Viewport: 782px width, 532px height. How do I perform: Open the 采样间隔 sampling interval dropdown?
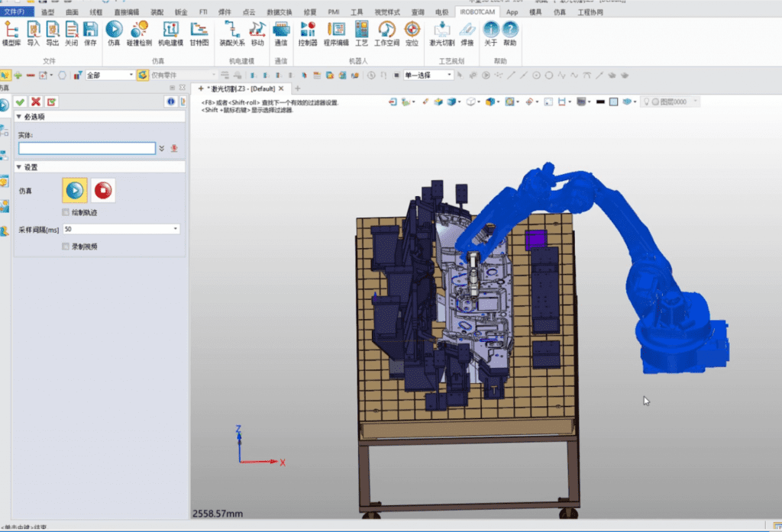(x=176, y=229)
